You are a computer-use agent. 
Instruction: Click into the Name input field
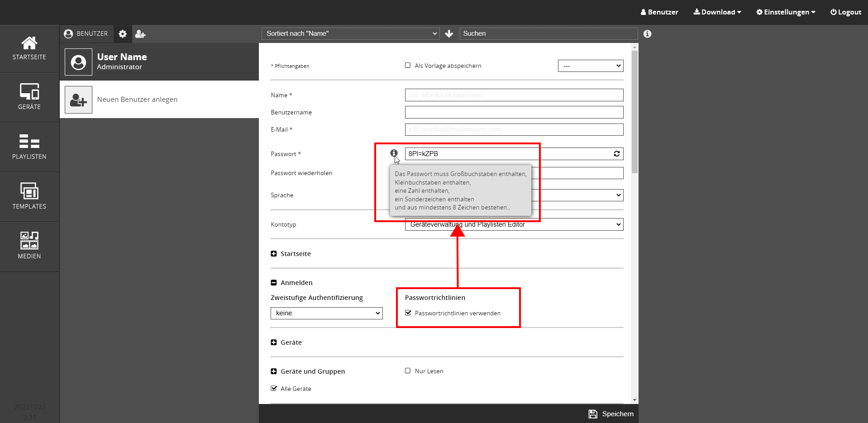(x=514, y=95)
